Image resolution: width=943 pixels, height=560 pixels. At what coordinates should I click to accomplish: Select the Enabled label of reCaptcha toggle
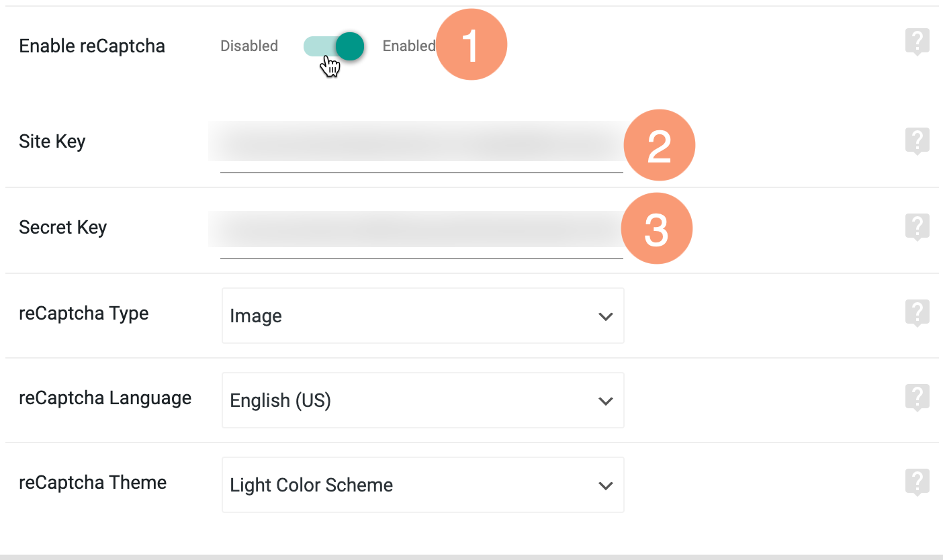[x=409, y=46]
